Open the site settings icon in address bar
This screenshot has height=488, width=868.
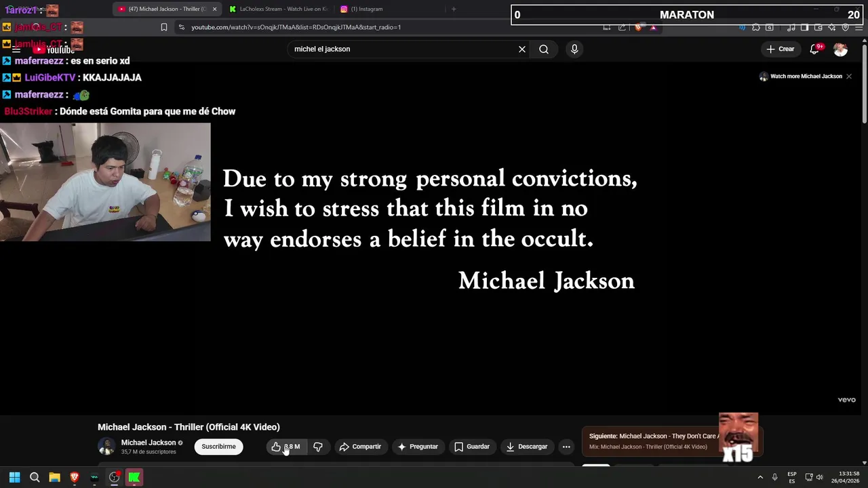coord(181,27)
